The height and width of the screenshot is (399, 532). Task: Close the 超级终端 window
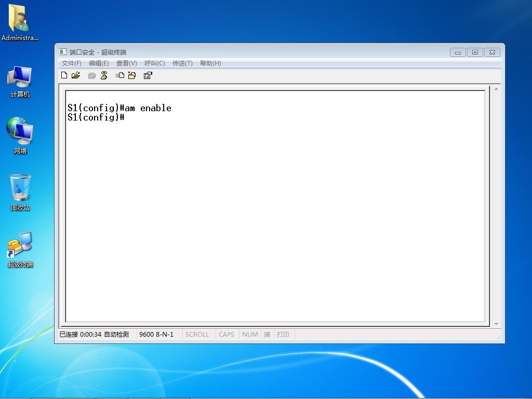(x=493, y=52)
